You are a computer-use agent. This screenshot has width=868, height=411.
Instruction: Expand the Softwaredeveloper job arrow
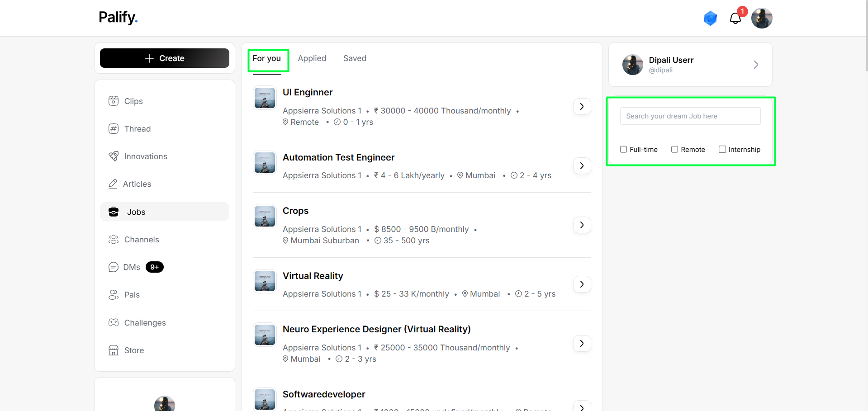(x=582, y=406)
